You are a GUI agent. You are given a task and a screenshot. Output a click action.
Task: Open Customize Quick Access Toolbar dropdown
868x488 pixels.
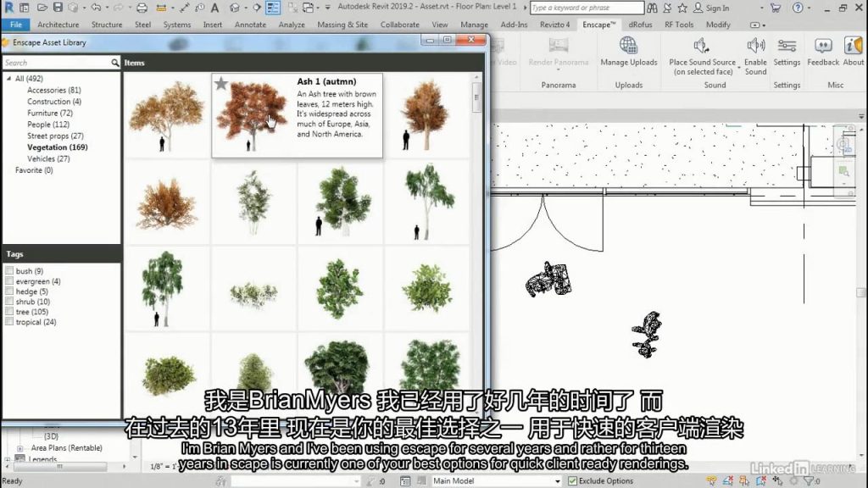pyautogui.click(x=327, y=8)
